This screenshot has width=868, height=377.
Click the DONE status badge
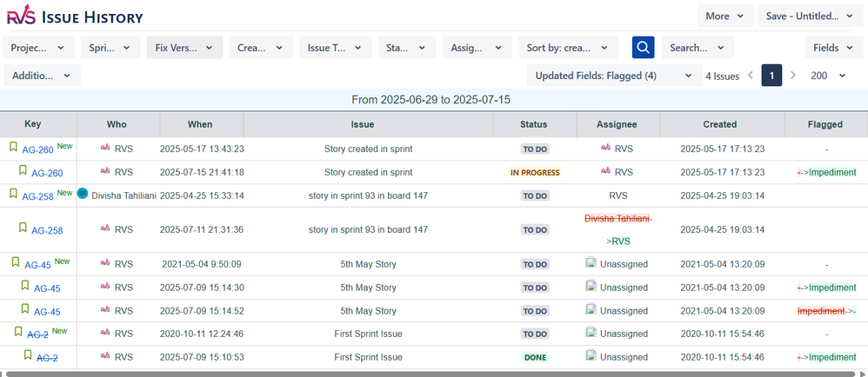535,357
